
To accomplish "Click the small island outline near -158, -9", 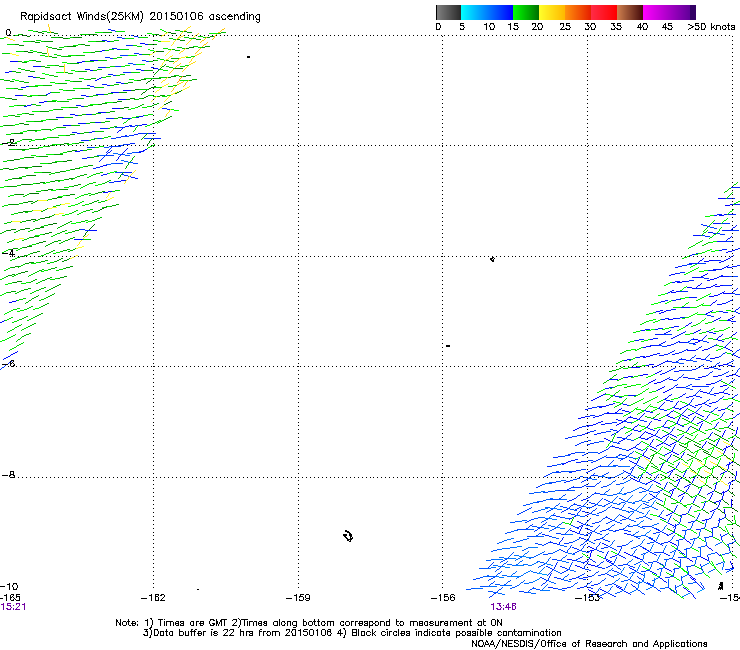I will [348, 536].
